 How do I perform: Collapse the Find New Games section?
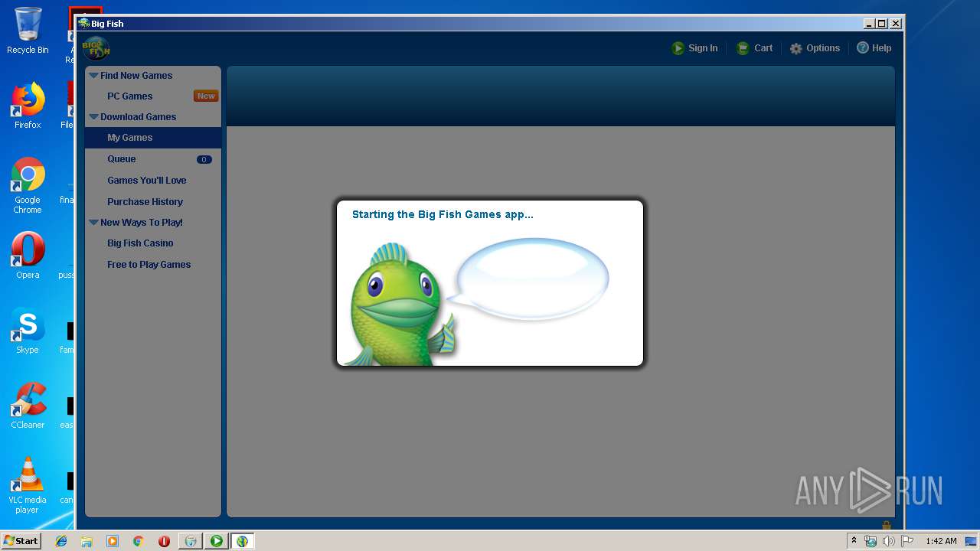pyautogui.click(x=93, y=76)
